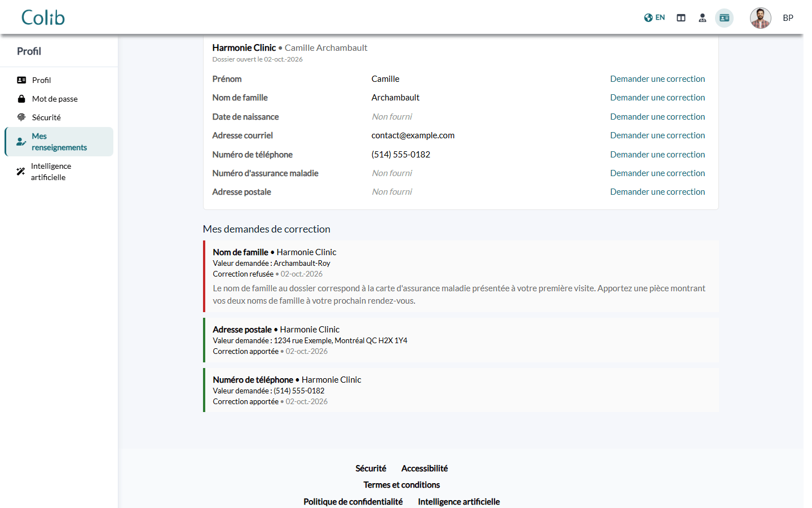Request a correction for Numéro de téléphone

(657, 155)
